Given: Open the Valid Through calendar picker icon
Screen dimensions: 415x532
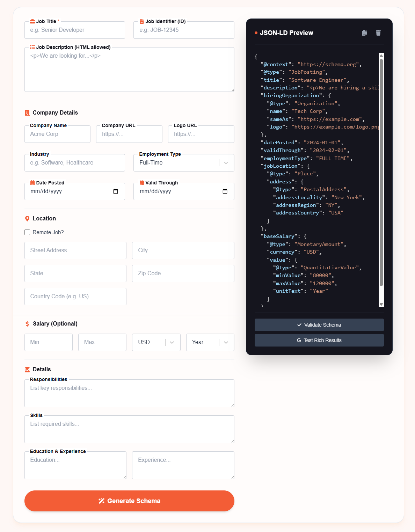Looking at the screenshot, I should coord(225,191).
